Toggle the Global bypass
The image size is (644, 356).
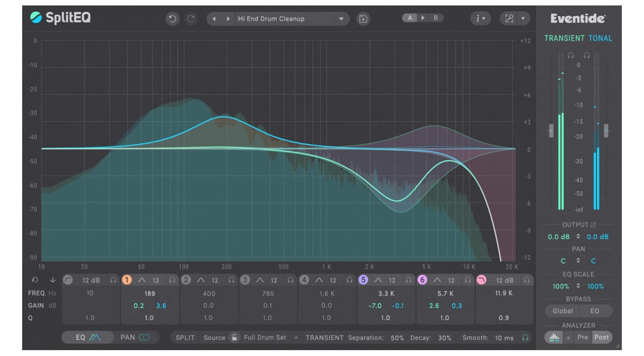click(563, 311)
